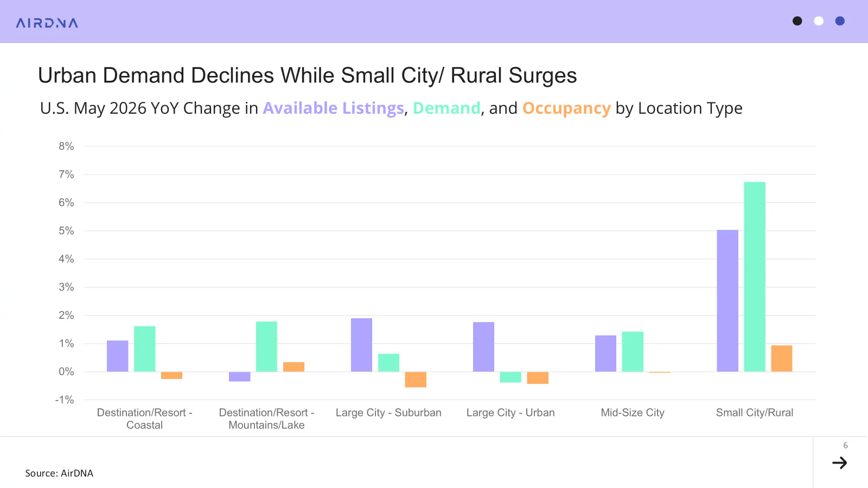Click the 'Destination/Resort - Coastal' axis label

point(144,419)
